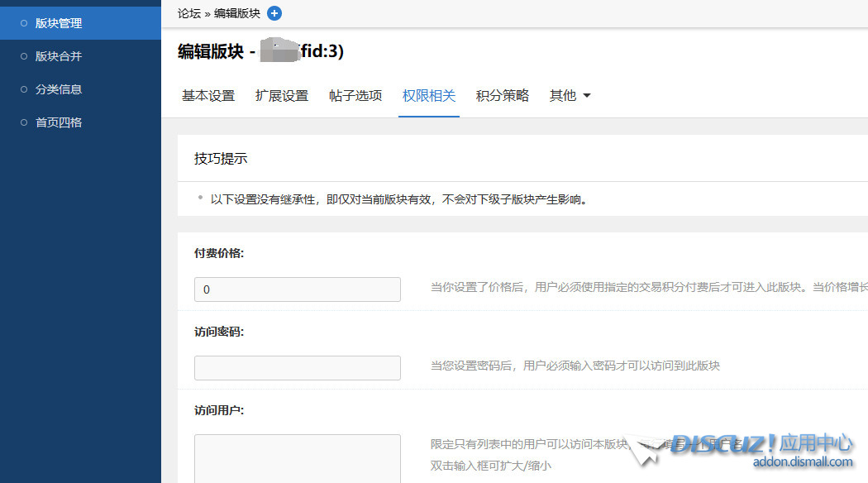The width and height of the screenshot is (868, 483).
Task: Click the blue plus icon beside the breadcrumb
Action: click(274, 13)
